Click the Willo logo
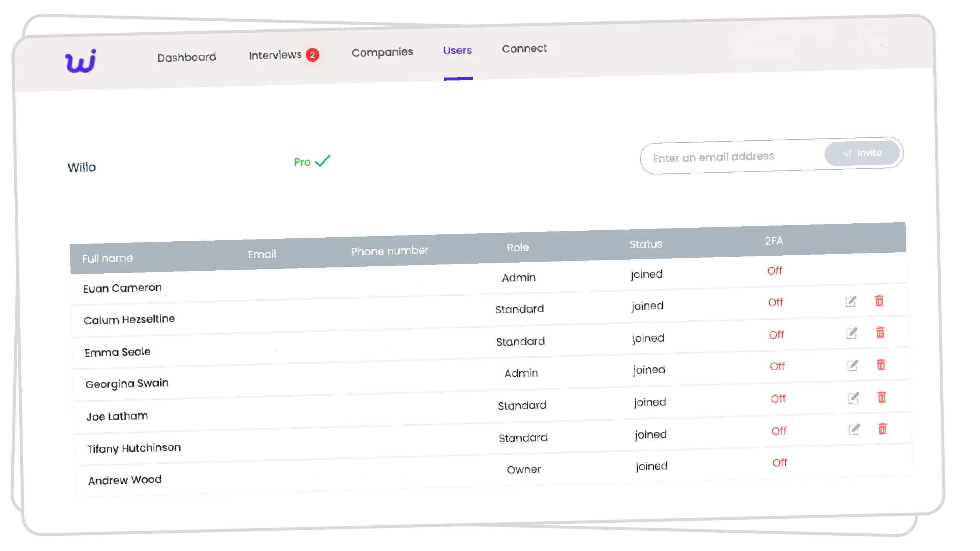The width and height of the screenshot is (980, 551). 80,61
